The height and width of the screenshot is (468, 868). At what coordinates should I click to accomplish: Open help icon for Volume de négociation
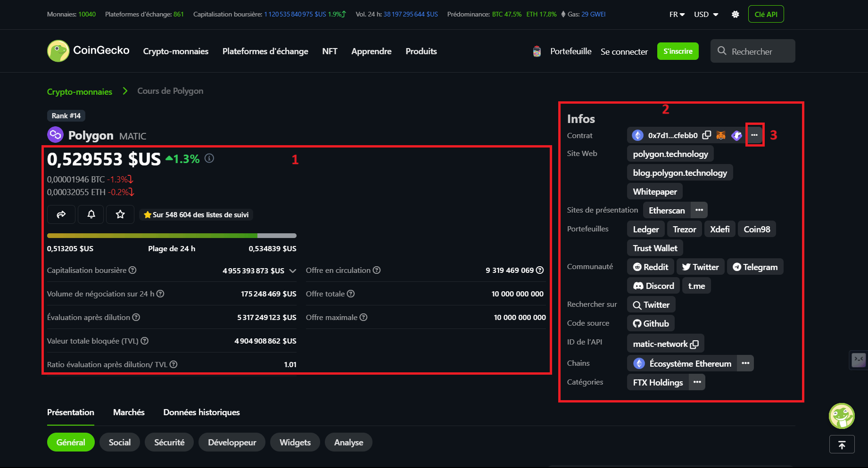160,294
